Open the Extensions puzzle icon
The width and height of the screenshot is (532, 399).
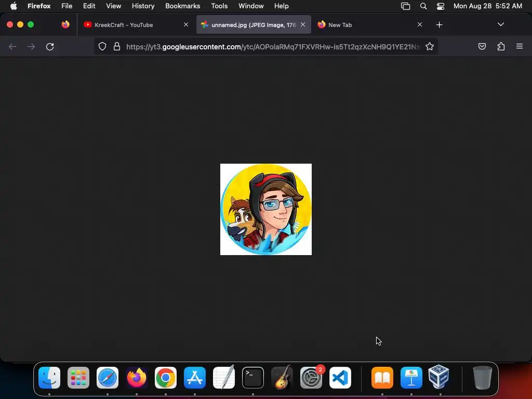pyautogui.click(x=501, y=46)
